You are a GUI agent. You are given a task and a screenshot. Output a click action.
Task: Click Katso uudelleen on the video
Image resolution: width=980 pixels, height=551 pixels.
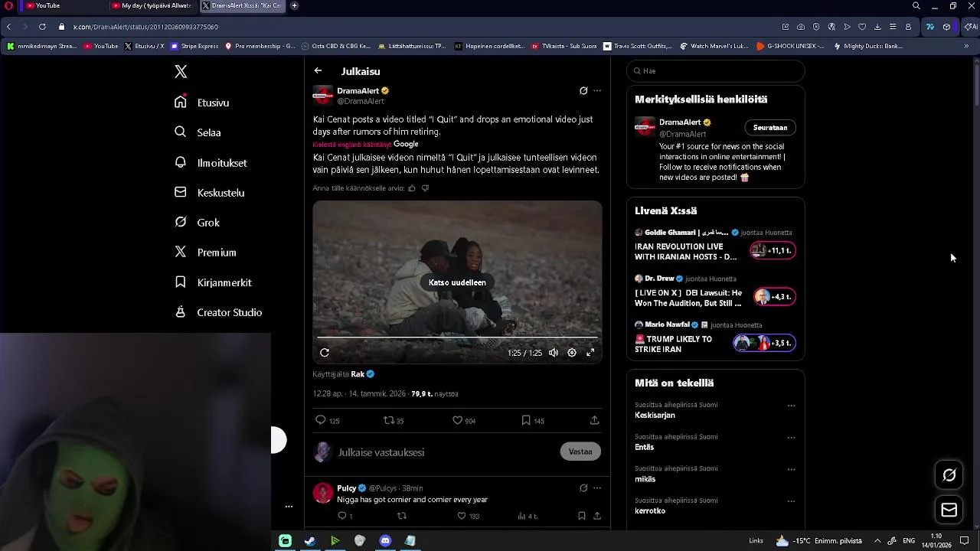(457, 282)
